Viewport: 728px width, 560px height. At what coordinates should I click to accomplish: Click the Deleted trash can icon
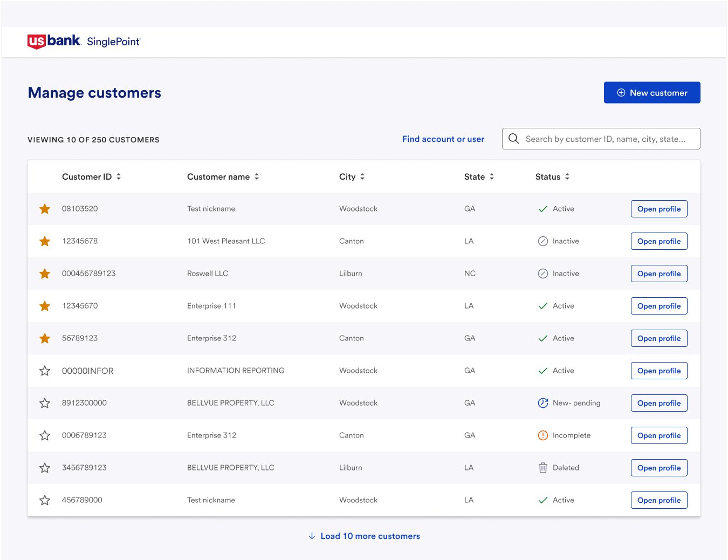[543, 468]
